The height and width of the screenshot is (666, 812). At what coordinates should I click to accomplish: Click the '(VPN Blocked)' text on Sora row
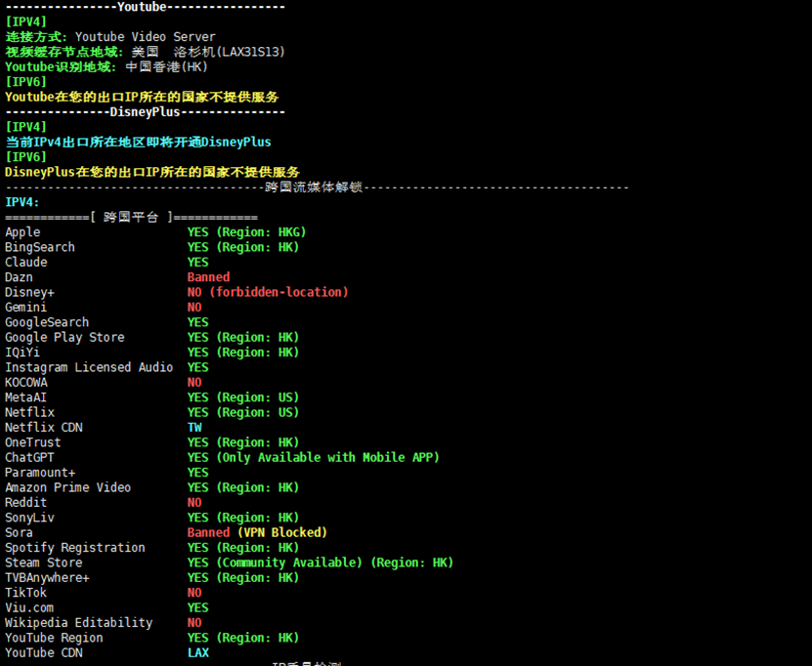coord(282,533)
